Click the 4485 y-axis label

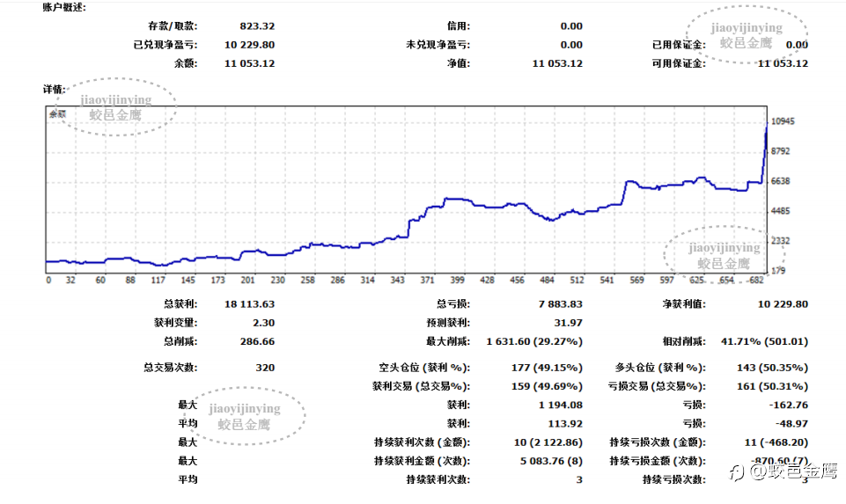pyautogui.click(x=780, y=211)
